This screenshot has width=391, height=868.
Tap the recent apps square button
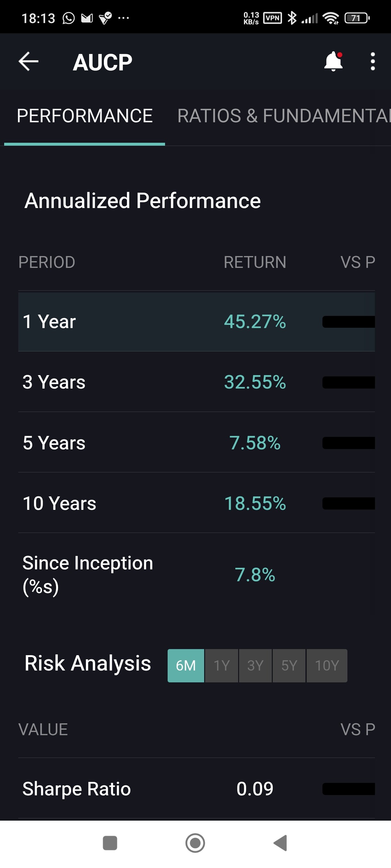point(110,843)
